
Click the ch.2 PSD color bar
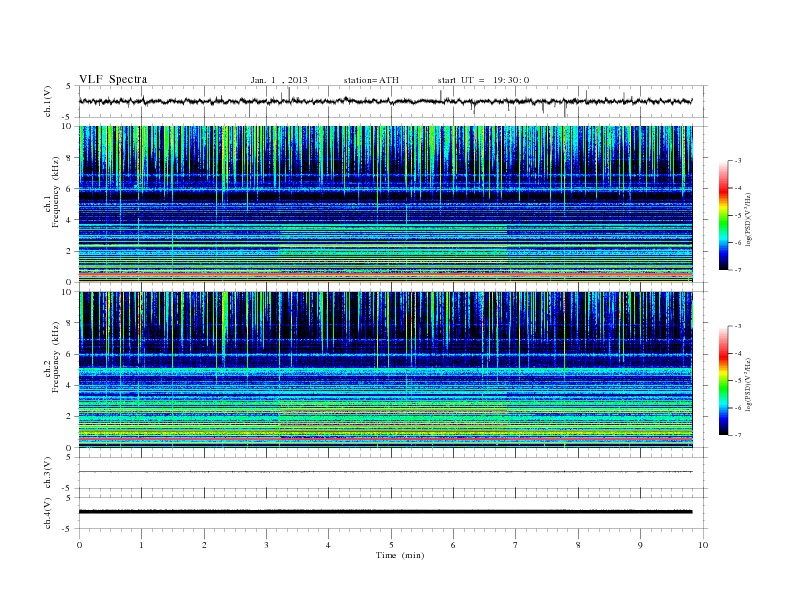point(723,380)
